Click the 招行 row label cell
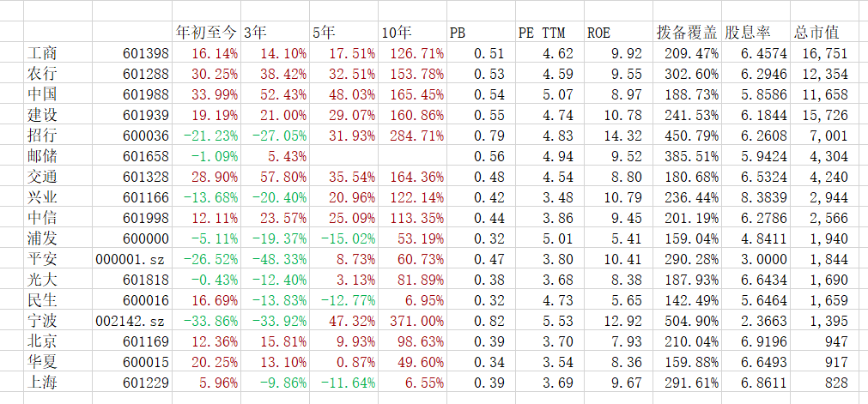The height and width of the screenshot is (404, 868). pos(43,135)
